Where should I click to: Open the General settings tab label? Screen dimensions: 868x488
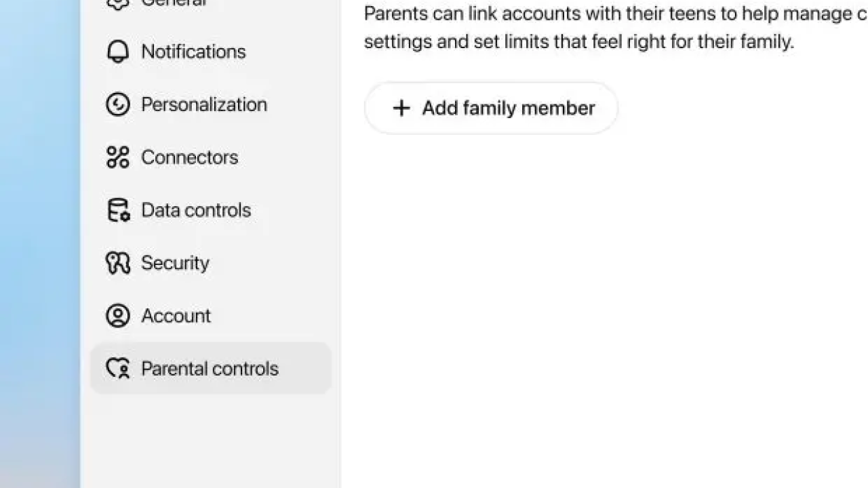(x=173, y=3)
